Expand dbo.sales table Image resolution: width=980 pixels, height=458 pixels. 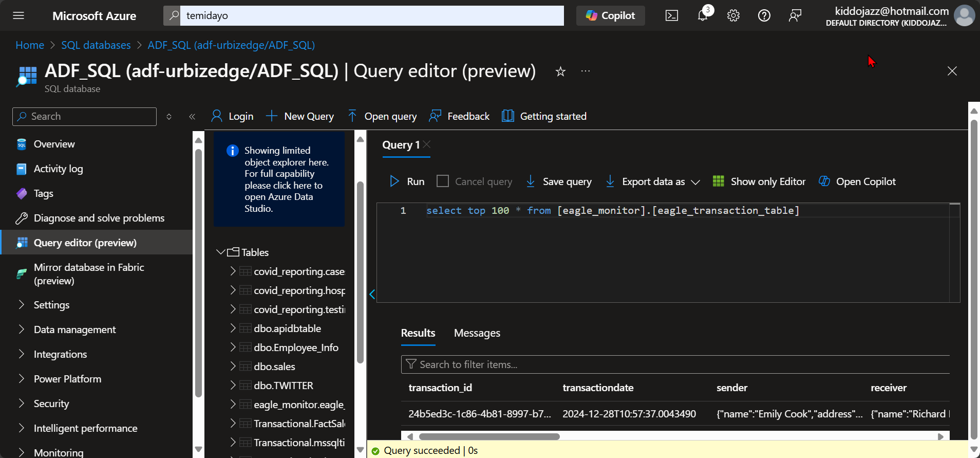click(233, 366)
